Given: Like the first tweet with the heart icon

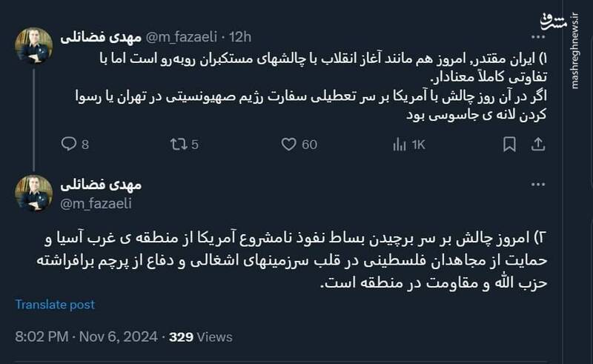Looking at the screenshot, I should pyautogui.click(x=289, y=145).
